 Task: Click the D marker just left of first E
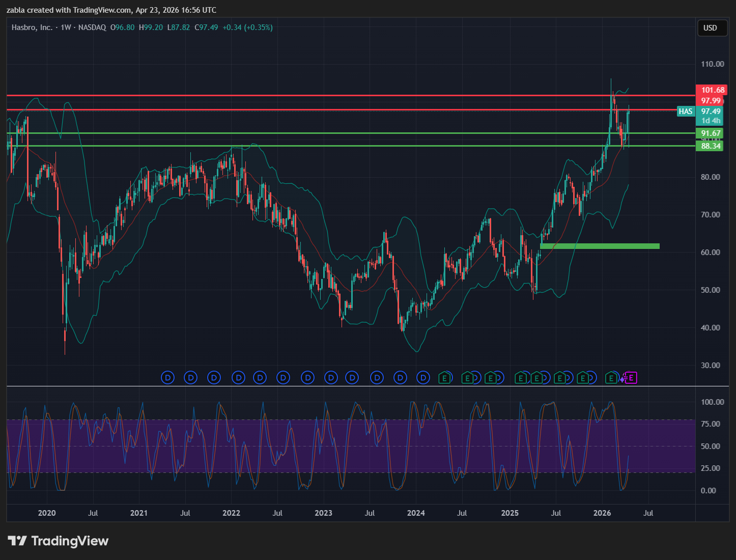[423, 378]
